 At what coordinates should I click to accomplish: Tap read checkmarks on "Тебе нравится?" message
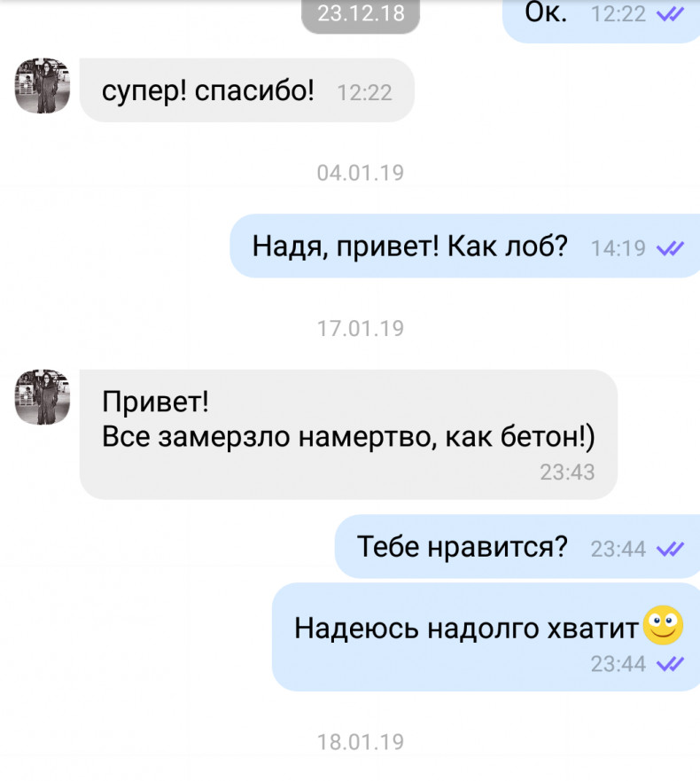tap(670, 550)
